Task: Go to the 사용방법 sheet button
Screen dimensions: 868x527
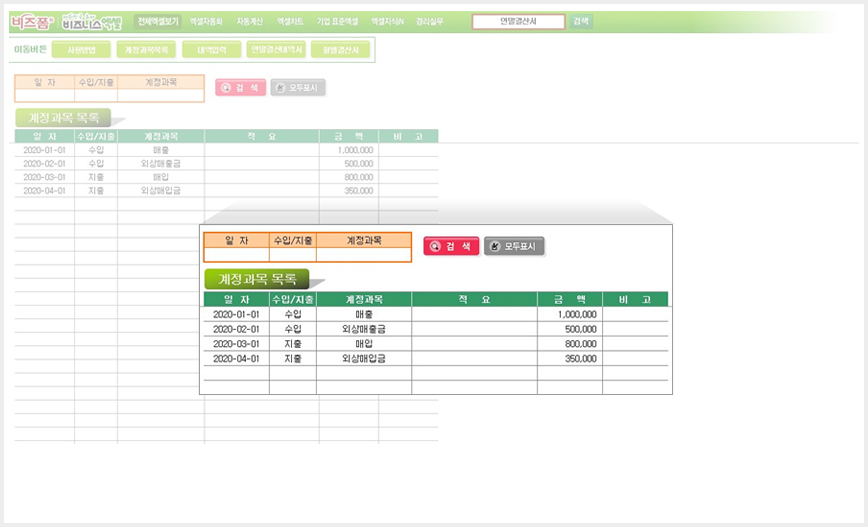Action: [81, 50]
